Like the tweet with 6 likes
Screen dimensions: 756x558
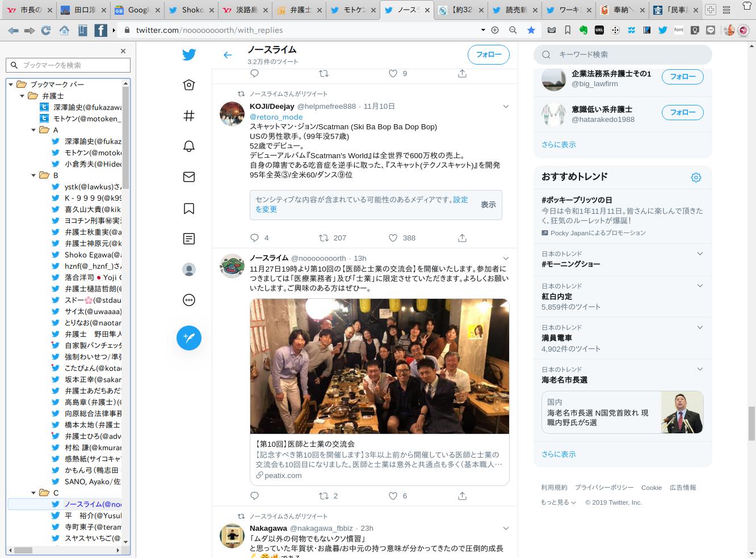[393, 496]
